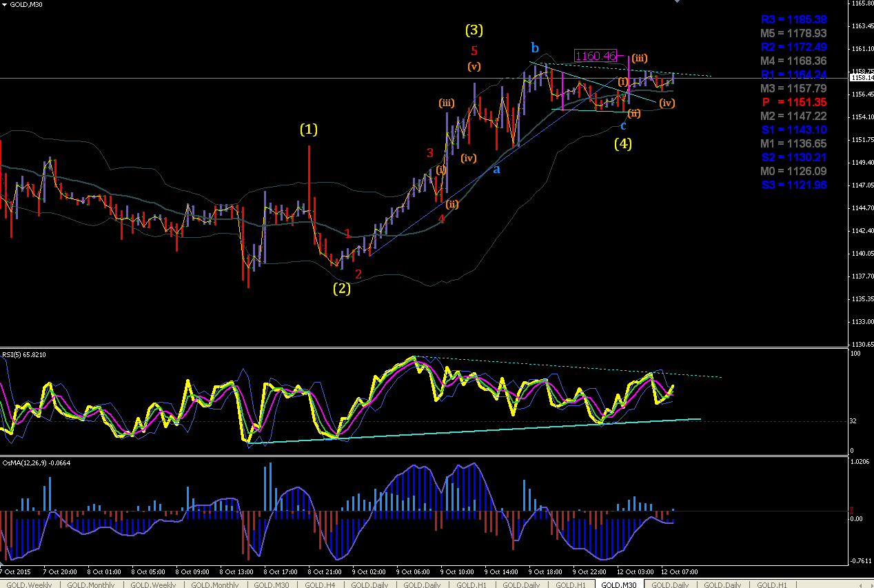Switch to the GOLD.H4 chart tab

(318, 584)
